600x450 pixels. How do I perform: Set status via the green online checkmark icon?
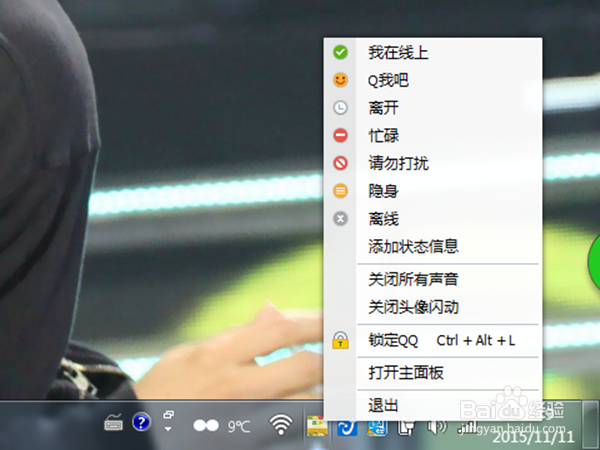(340, 52)
